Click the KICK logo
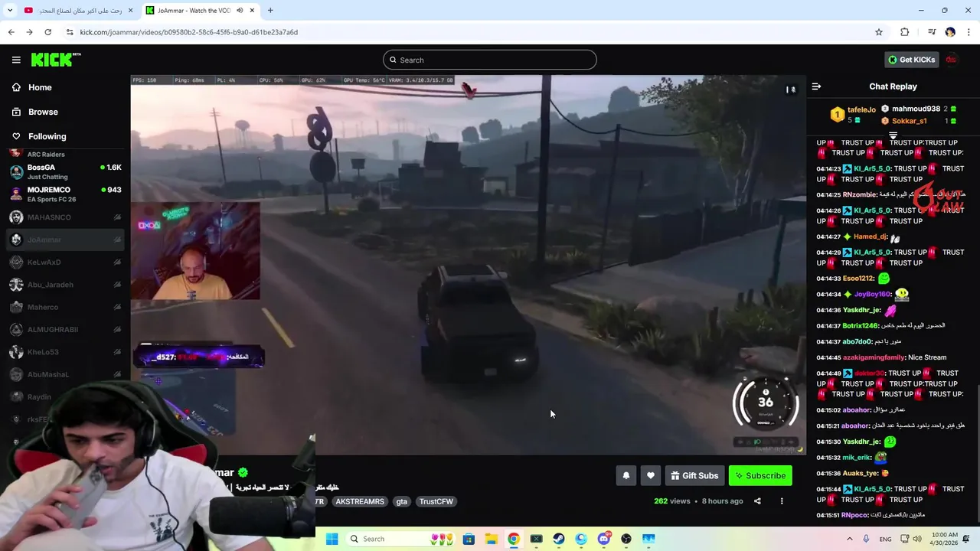Viewport: 980px width, 551px height. coord(56,60)
